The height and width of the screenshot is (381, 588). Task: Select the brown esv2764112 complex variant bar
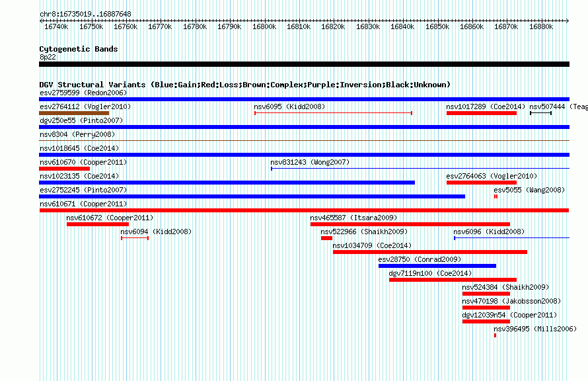(74, 113)
